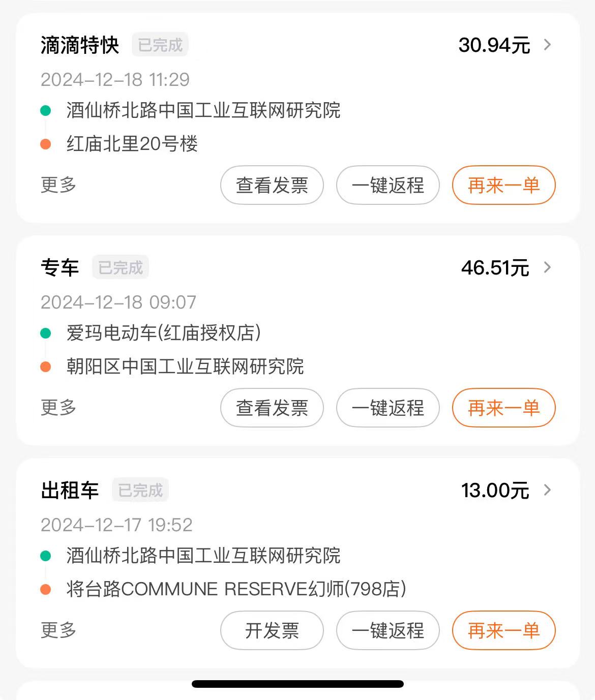Tap the green pickup dot for 酒仙桥北路 in 滴滴特快

click(x=46, y=110)
